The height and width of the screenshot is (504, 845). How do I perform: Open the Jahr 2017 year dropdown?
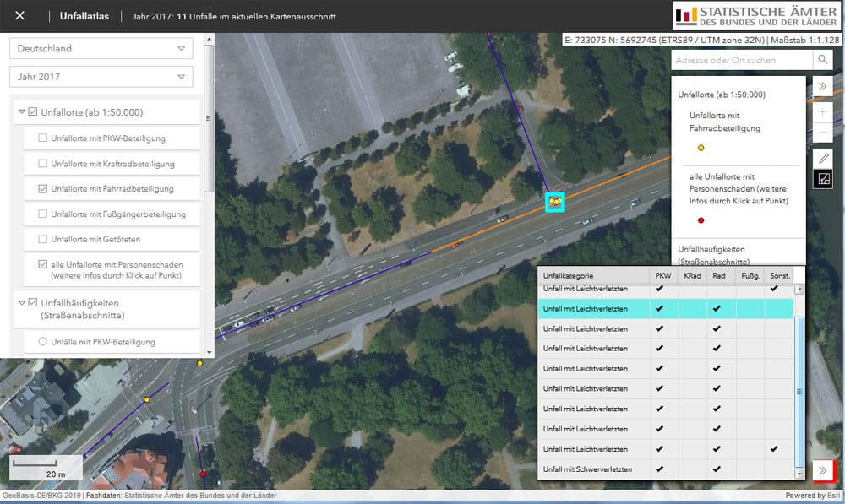(x=101, y=77)
